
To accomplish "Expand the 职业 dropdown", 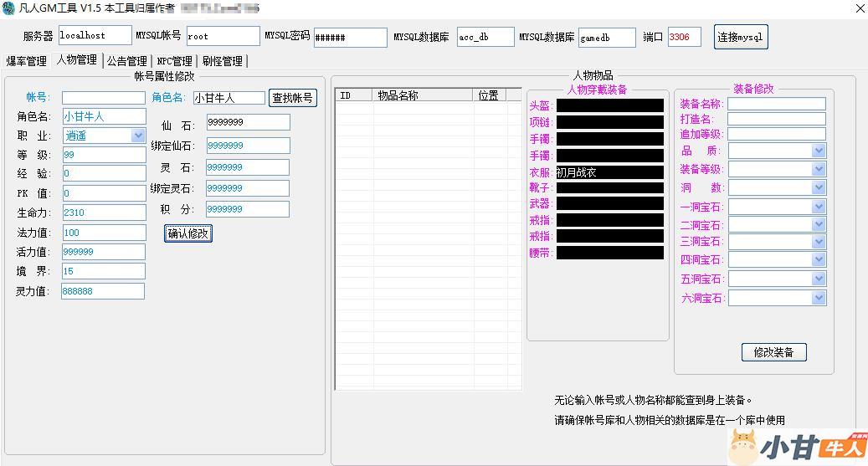I will click(x=138, y=136).
